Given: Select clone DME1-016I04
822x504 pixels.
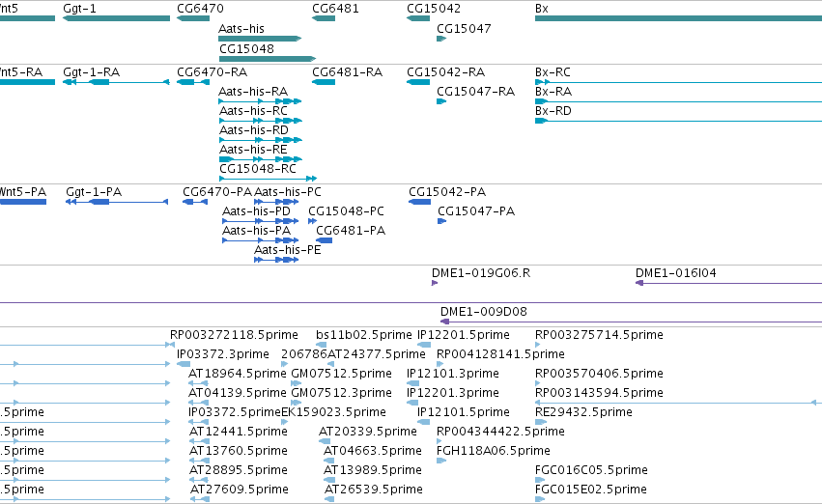Looking at the screenshot, I should coord(676,273).
